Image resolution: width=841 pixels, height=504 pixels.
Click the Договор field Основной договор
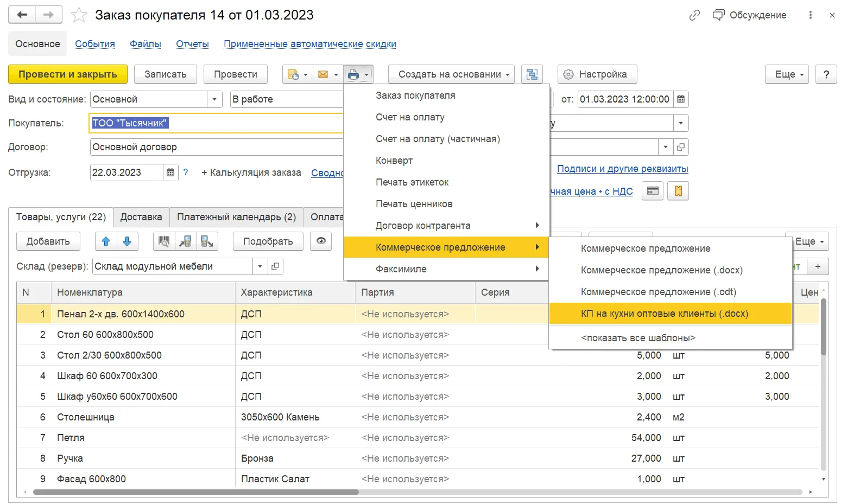pos(217,147)
